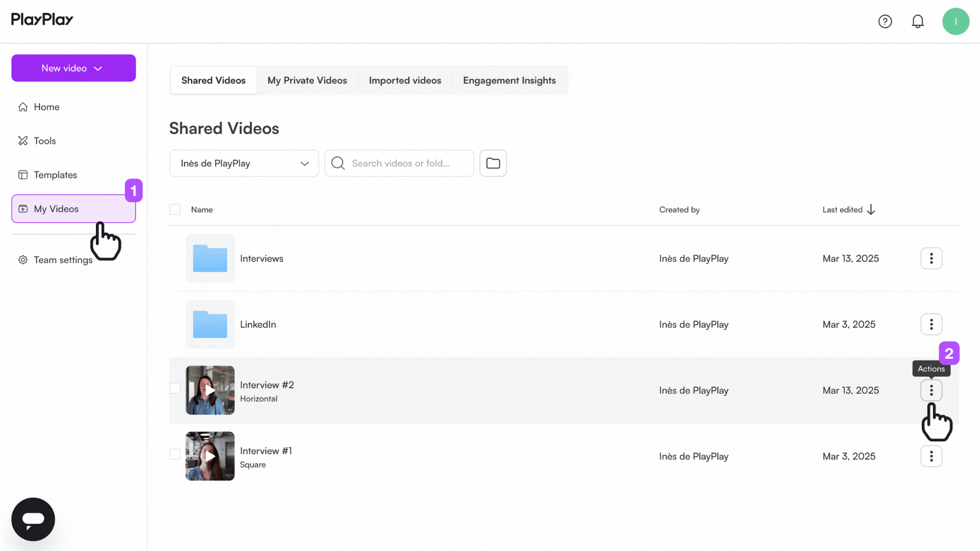Open actions menu for Interview #1
Image resolution: width=980 pixels, height=551 pixels.
(x=931, y=456)
